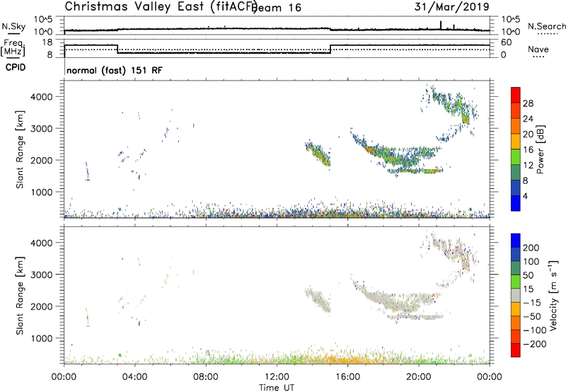The width and height of the screenshot is (566, 392).
Task: Click the 'Power [dB]' color bar label
Action: tap(540, 149)
